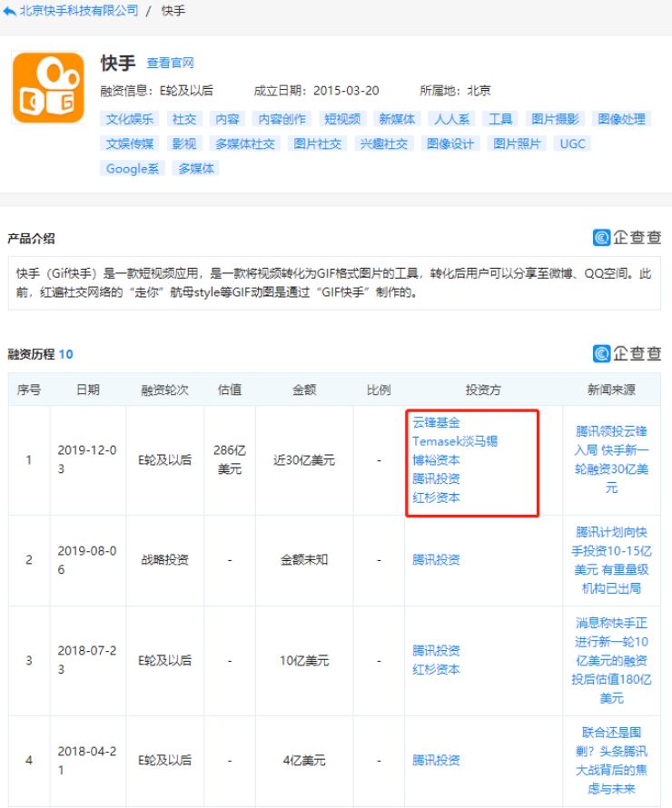Open news link 联合还是围剿？头条腾讯大战背后的焦虑与未来
The width and height of the screenshot is (672, 808).
point(611,761)
